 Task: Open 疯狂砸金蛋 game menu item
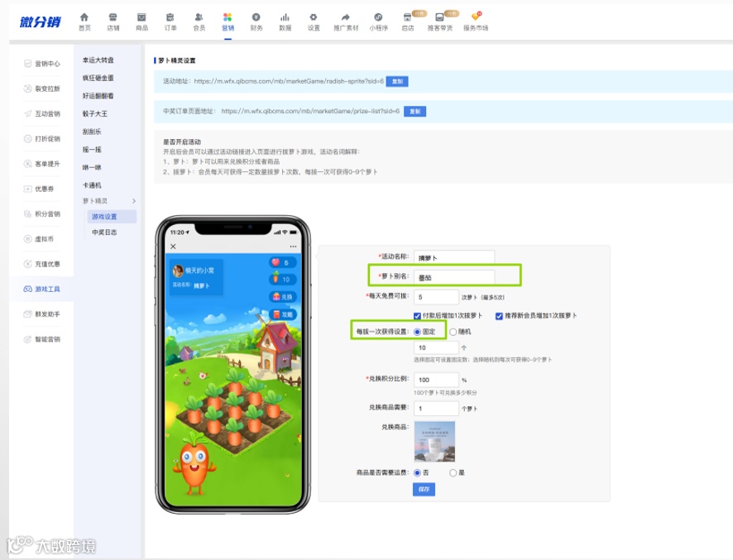[98, 78]
